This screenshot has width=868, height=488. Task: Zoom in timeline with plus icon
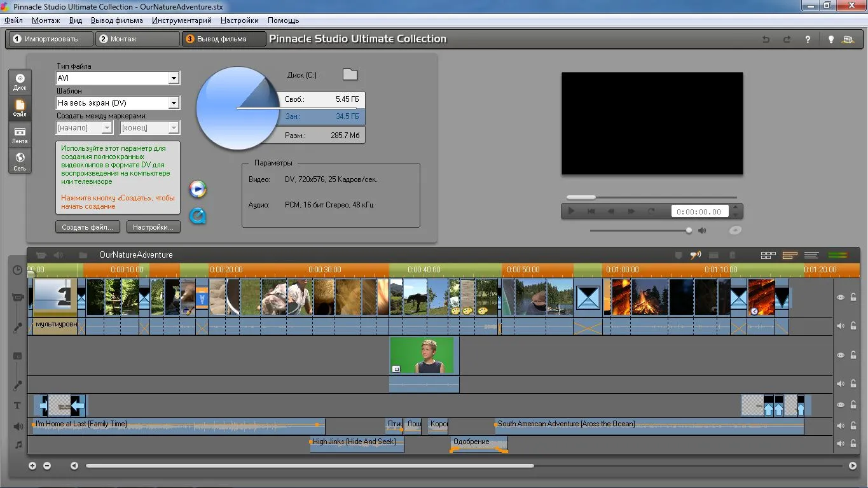(32, 466)
